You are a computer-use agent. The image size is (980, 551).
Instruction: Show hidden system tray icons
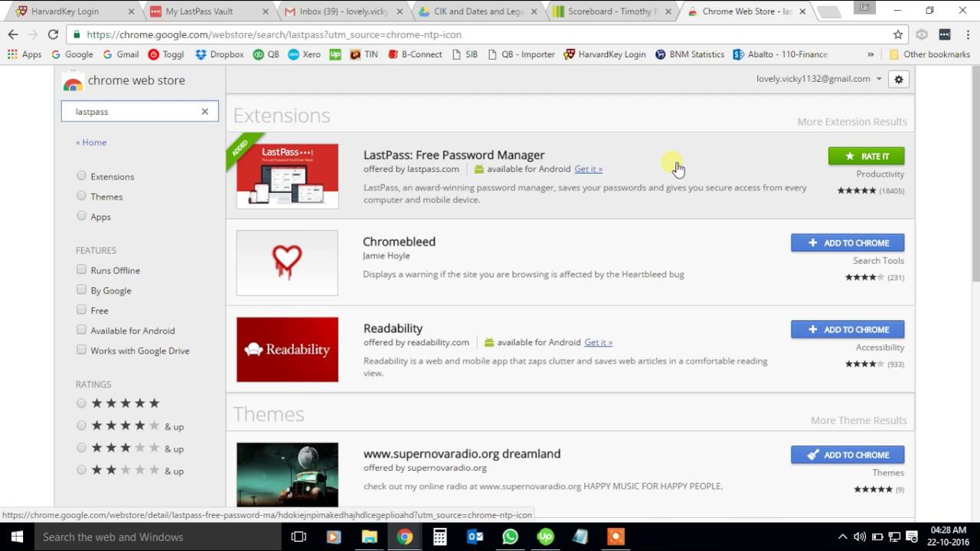pyautogui.click(x=842, y=536)
